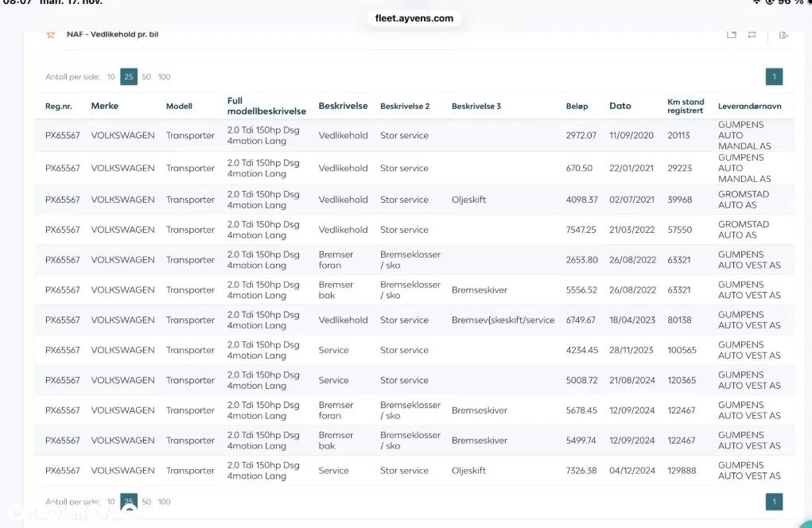Select km cell 129888
Screen dimensions: 812x528
(682, 471)
